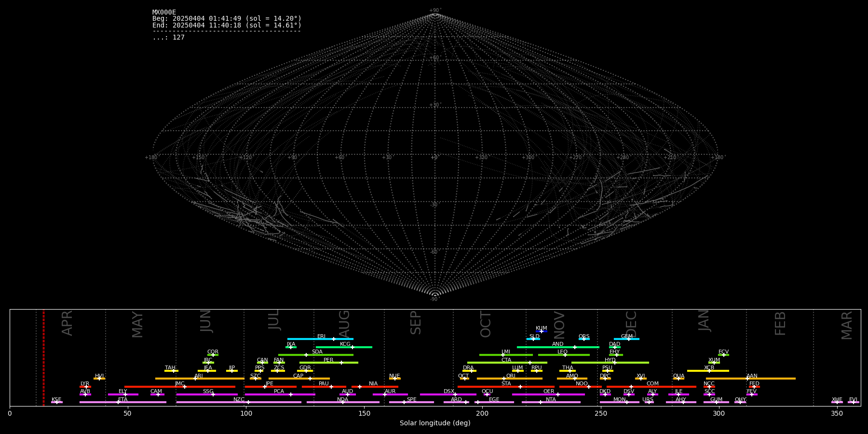Click the SPE shower label
Image resolution: width=868 pixels, height=434 pixels.
[x=411, y=400]
